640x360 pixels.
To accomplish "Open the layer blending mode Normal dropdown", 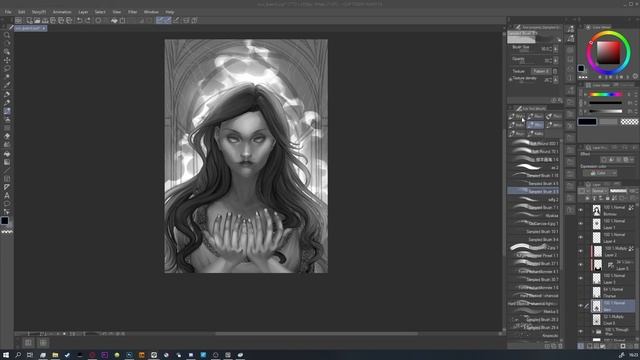I will 599,191.
